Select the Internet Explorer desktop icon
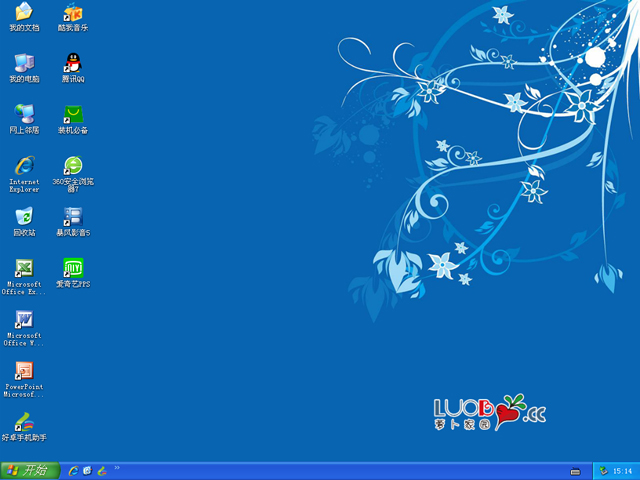Viewport: 640px width, 480px height. point(24,173)
